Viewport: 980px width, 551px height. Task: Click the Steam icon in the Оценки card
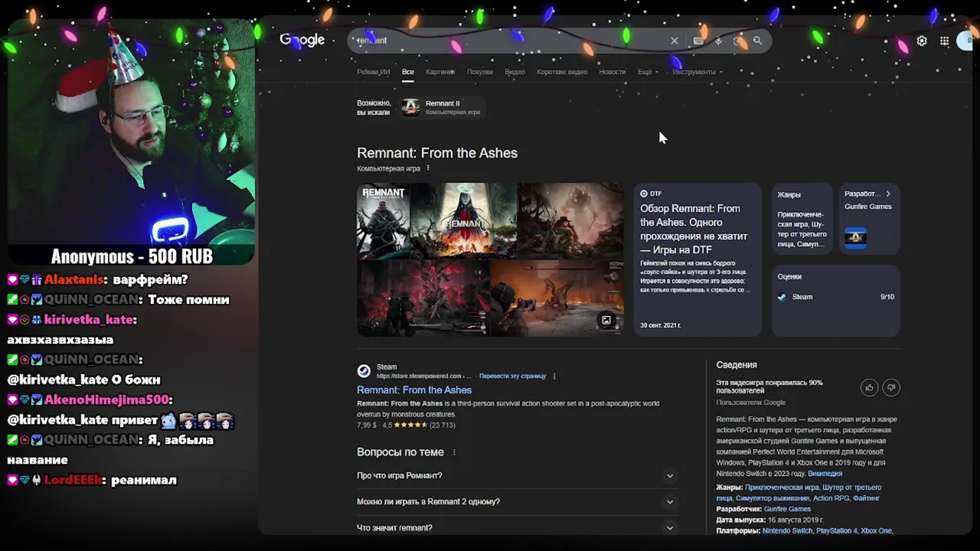tap(782, 297)
